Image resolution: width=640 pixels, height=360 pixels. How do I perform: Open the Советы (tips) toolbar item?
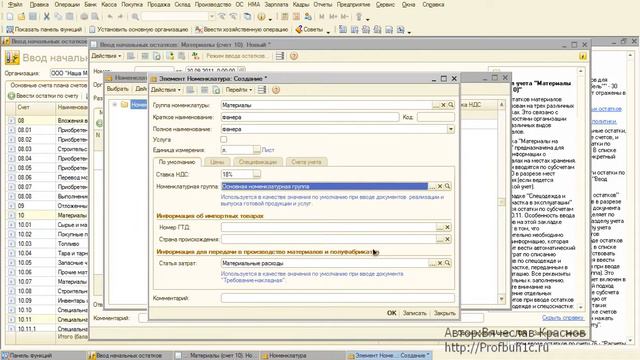tap(309, 29)
